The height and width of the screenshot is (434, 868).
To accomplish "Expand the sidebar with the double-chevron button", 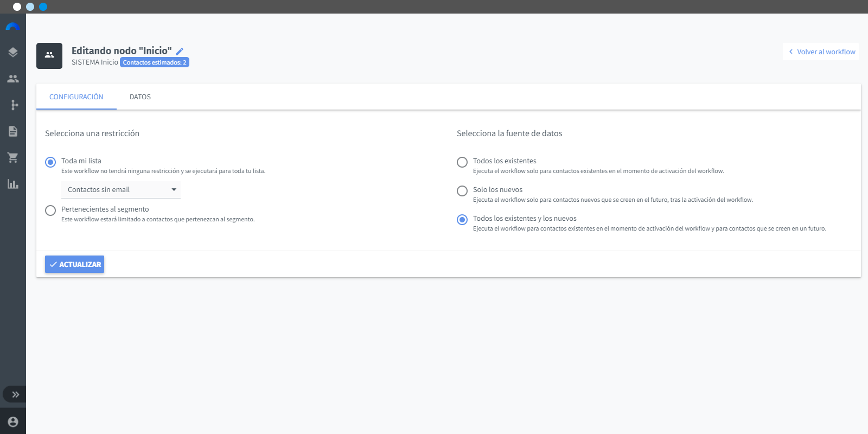I will (15, 394).
